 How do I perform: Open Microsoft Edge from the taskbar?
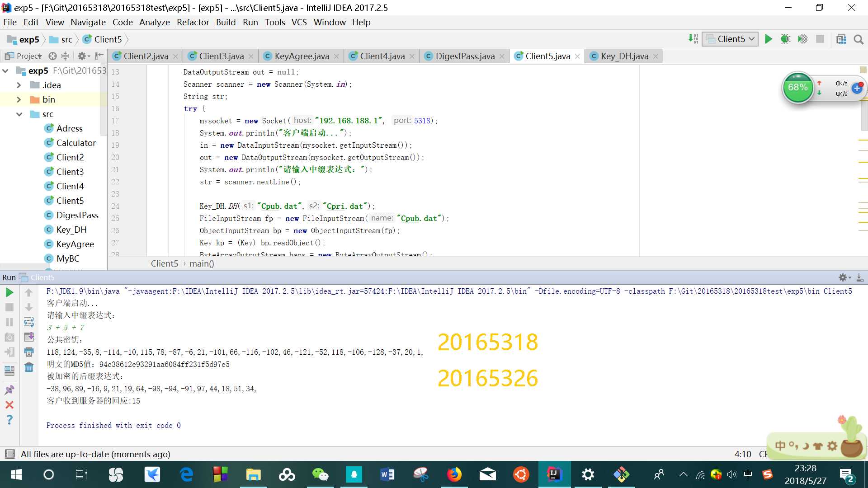pyautogui.click(x=186, y=474)
